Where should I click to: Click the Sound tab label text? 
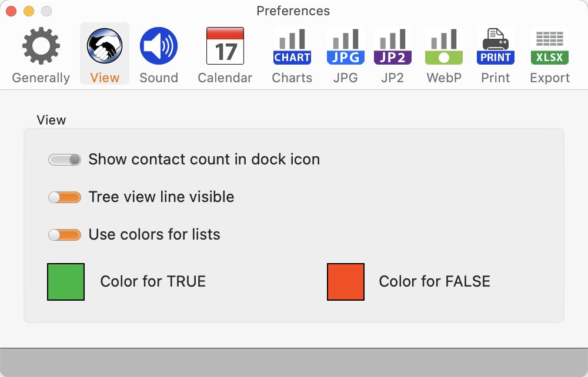coord(159,78)
